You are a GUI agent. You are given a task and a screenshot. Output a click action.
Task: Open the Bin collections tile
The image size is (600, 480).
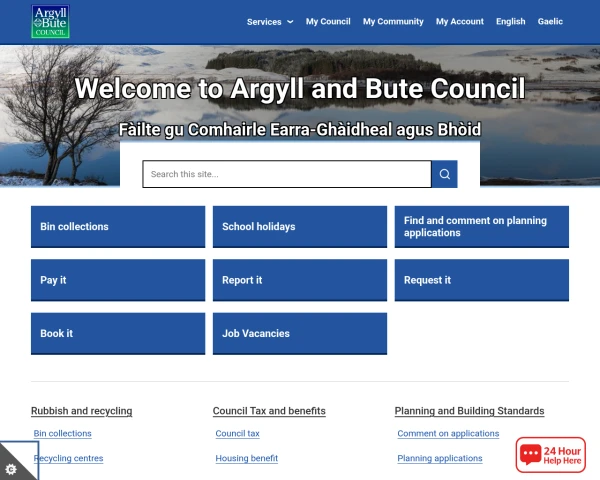(118, 227)
